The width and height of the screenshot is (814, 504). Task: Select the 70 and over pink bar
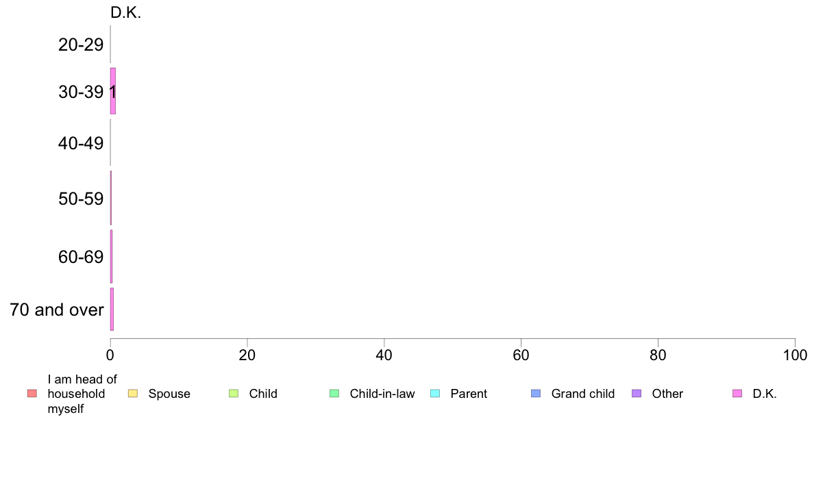click(x=112, y=310)
